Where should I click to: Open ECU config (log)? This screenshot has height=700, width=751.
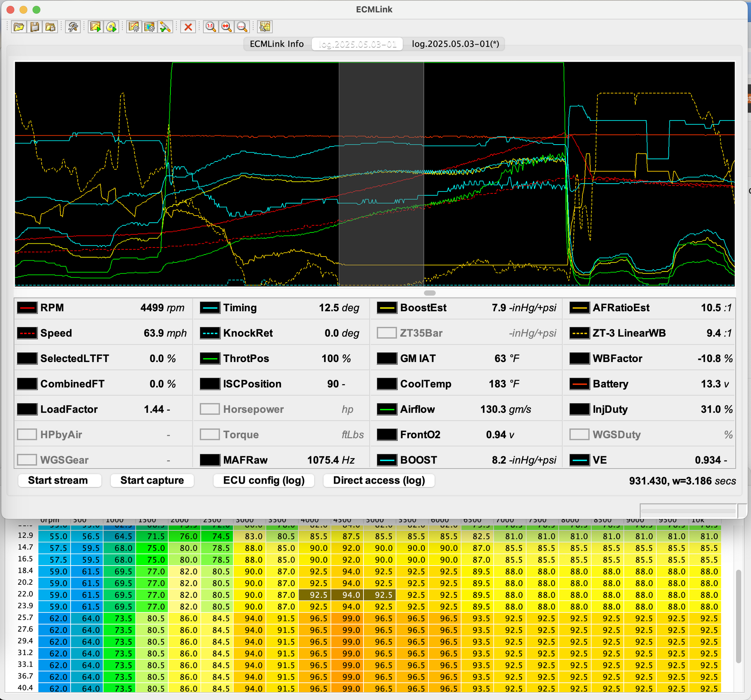[x=264, y=480]
